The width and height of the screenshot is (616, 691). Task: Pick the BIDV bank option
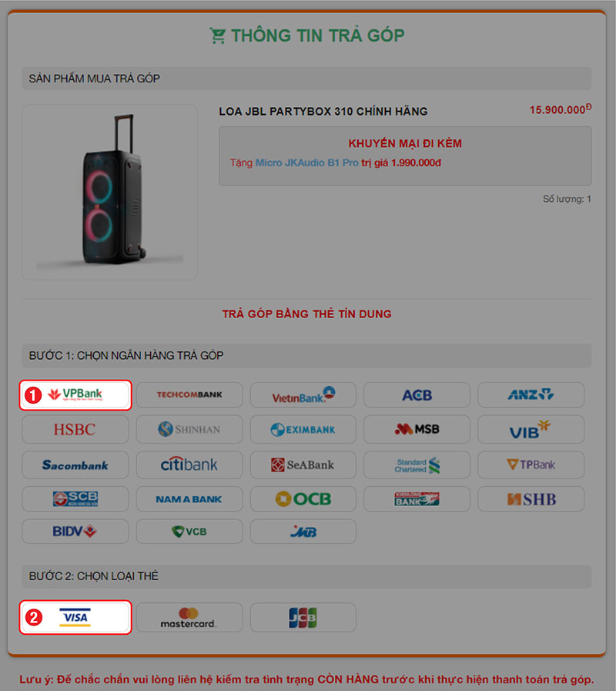(75, 532)
